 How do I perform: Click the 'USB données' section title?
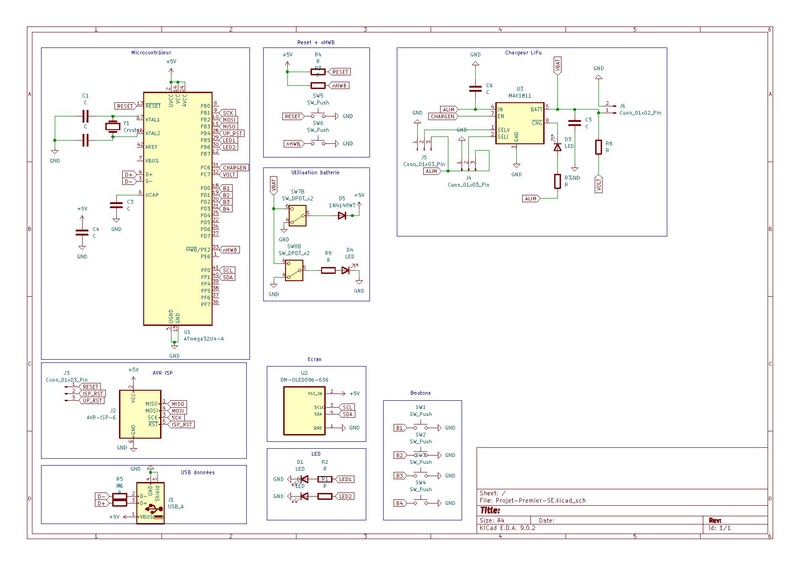pos(197,473)
